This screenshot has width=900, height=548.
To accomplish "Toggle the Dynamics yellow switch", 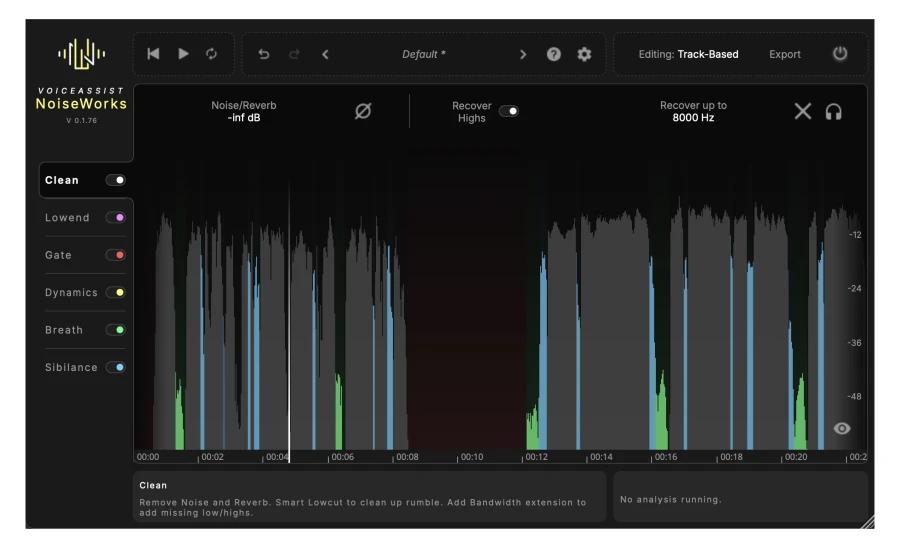I will pyautogui.click(x=115, y=292).
